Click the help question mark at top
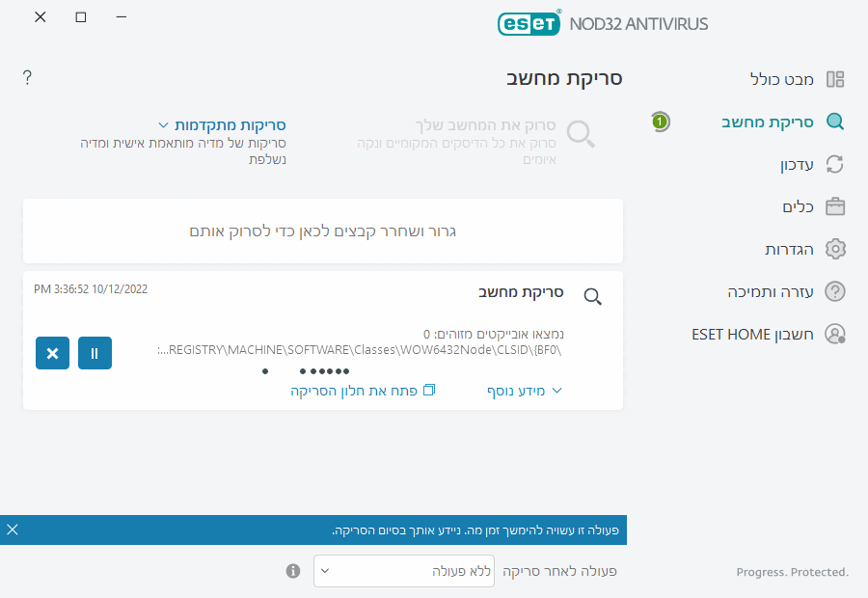868x598 pixels. click(x=27, y=78)
